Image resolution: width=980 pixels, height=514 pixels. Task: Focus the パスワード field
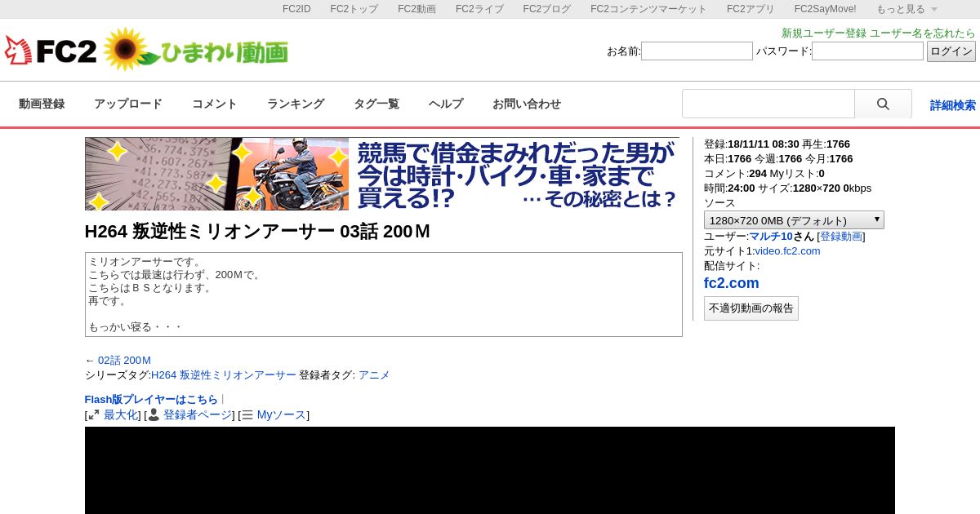click(867, 51)
